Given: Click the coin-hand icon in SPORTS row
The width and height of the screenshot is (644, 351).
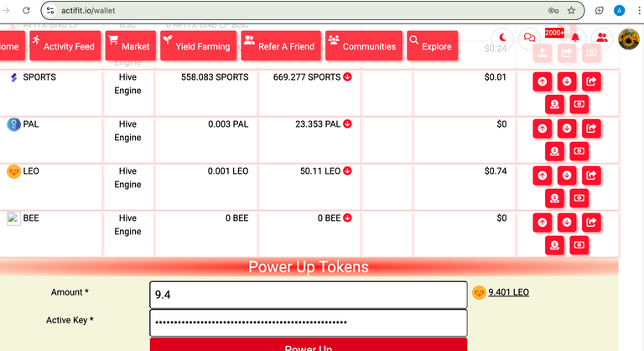Looking at the screenshot, I should coord(554,104).
